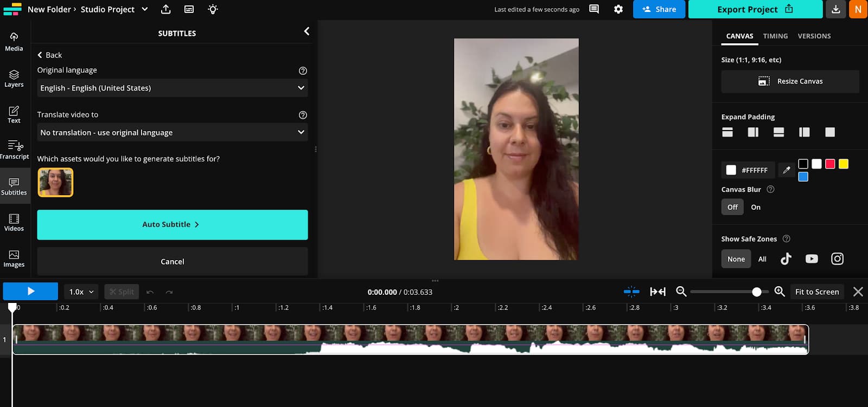Open the Transcript tool in sidebar
868x407 pixels.
click(14, 150)
